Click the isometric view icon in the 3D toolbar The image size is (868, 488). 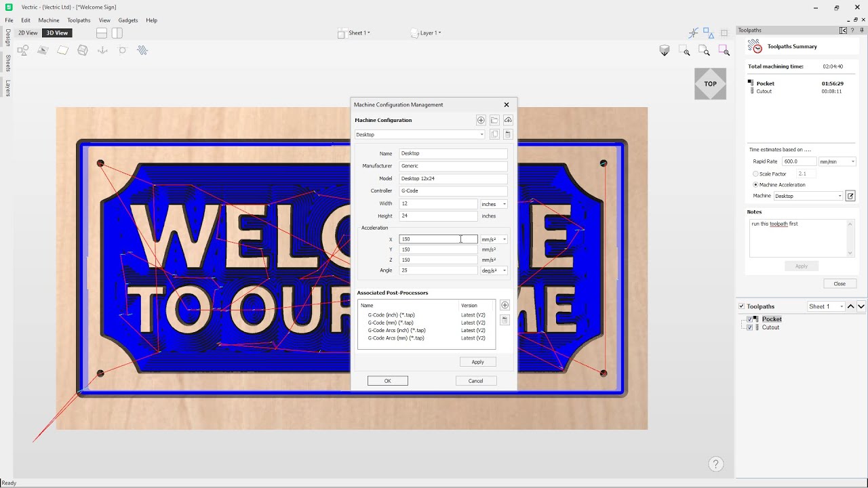[x=83, y=50]
